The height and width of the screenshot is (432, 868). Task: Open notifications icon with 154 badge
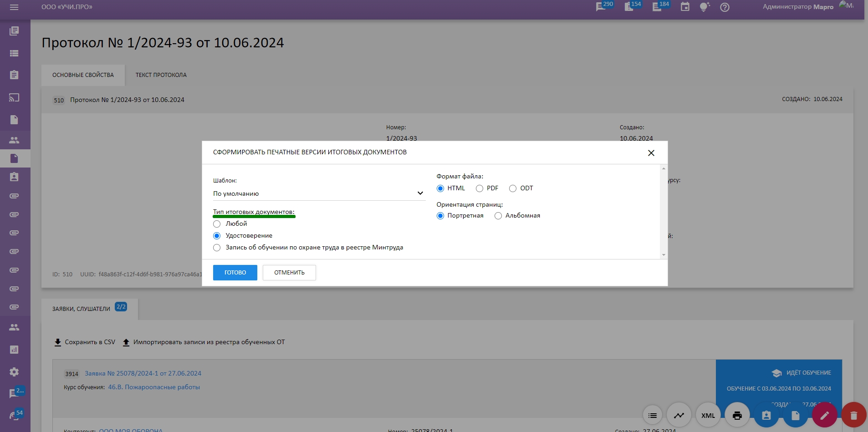tap(633, 6)
